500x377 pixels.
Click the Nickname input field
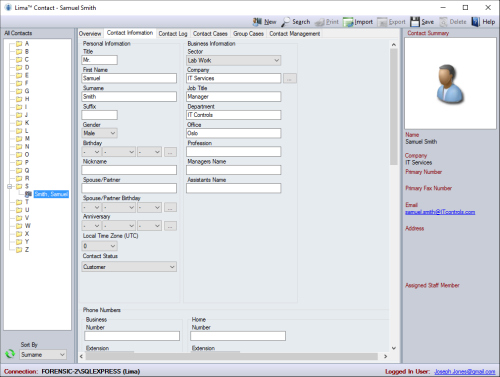pos(129,170)
